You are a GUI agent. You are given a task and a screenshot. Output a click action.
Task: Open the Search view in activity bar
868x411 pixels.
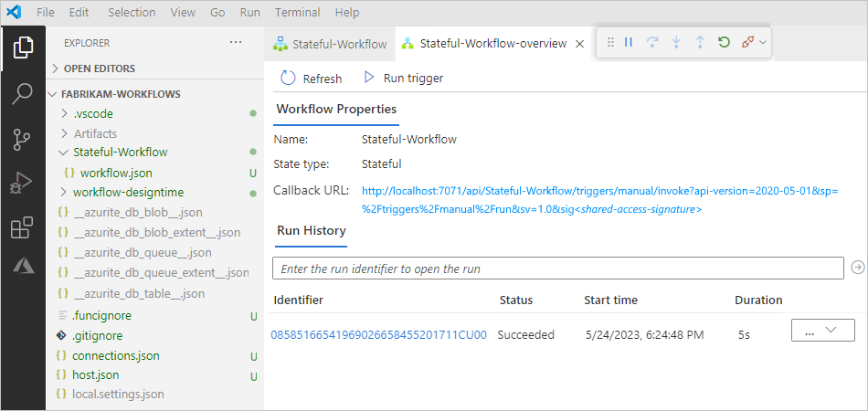tap(23, 94)
